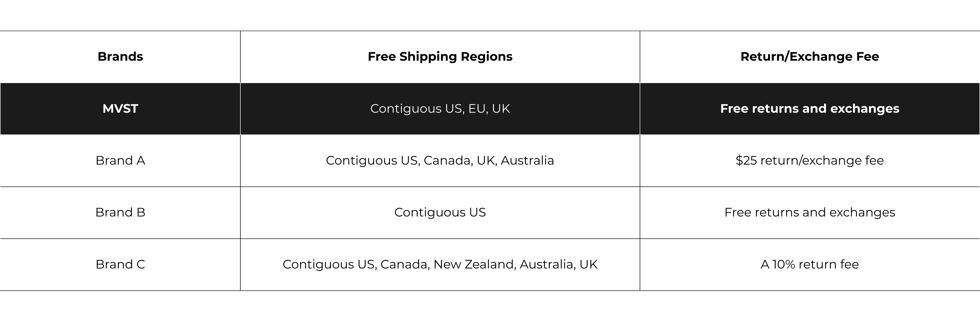Viewport: 980px width, 322px height.
Task: Click the Free Shipping Regions header
Action: [440, 57]
